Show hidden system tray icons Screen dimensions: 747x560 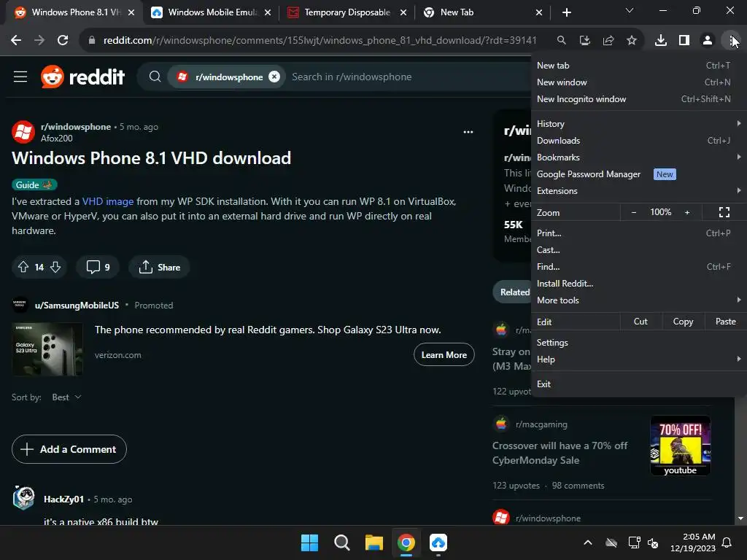pyautogui.click(x=588, y=542)
